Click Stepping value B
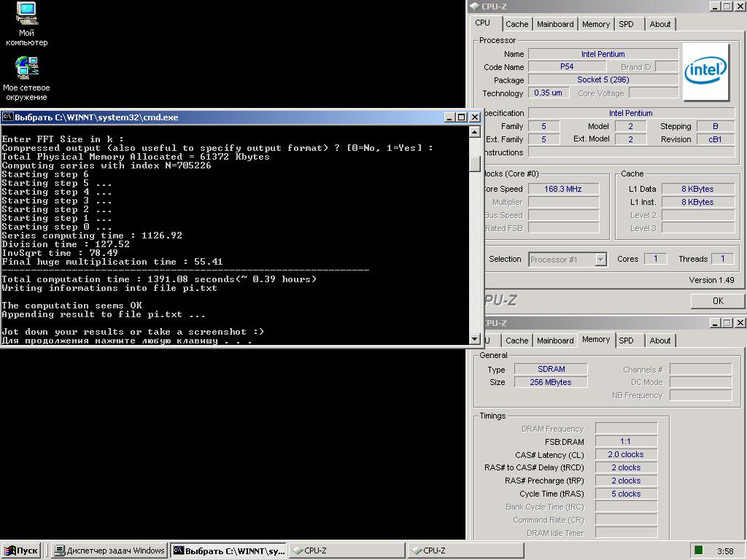Screen dimensions: 747x560 pos(715,126)
